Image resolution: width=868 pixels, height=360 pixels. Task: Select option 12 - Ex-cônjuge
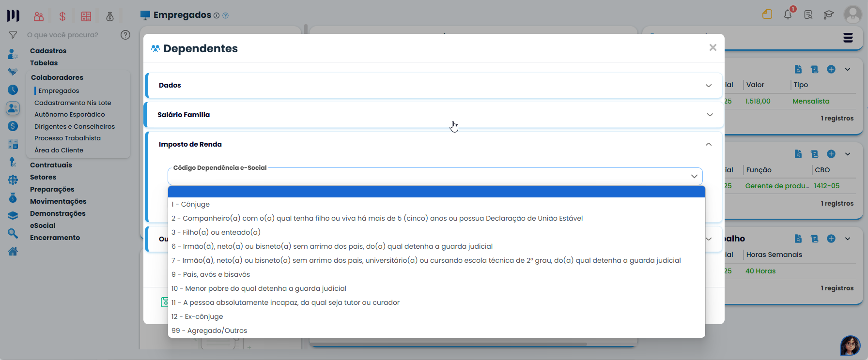[436, 316]
